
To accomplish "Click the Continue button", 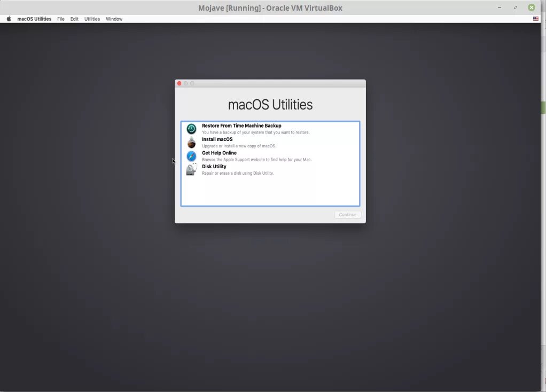I will tap(347, 215).
